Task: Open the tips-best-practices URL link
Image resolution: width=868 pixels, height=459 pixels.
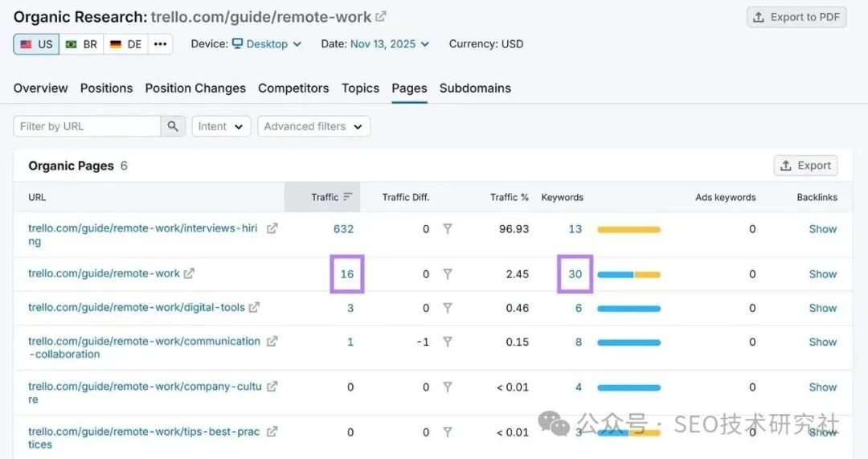Action: click(144, 437)
